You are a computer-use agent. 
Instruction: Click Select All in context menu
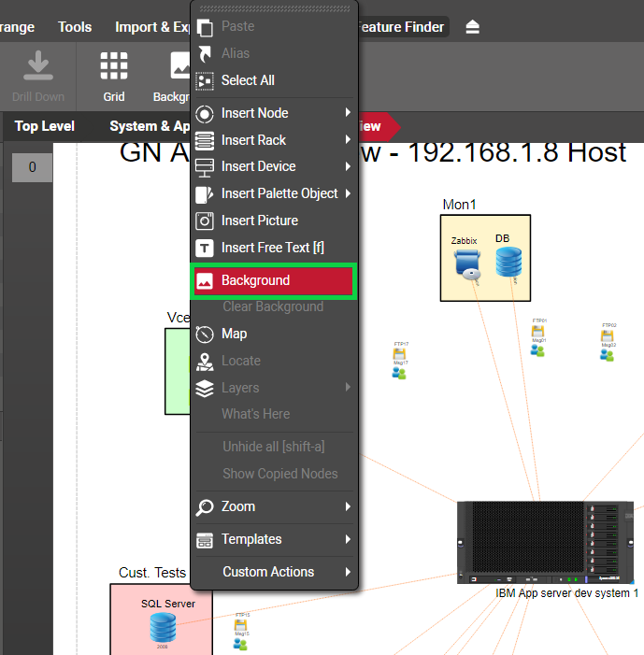point(248,80)
